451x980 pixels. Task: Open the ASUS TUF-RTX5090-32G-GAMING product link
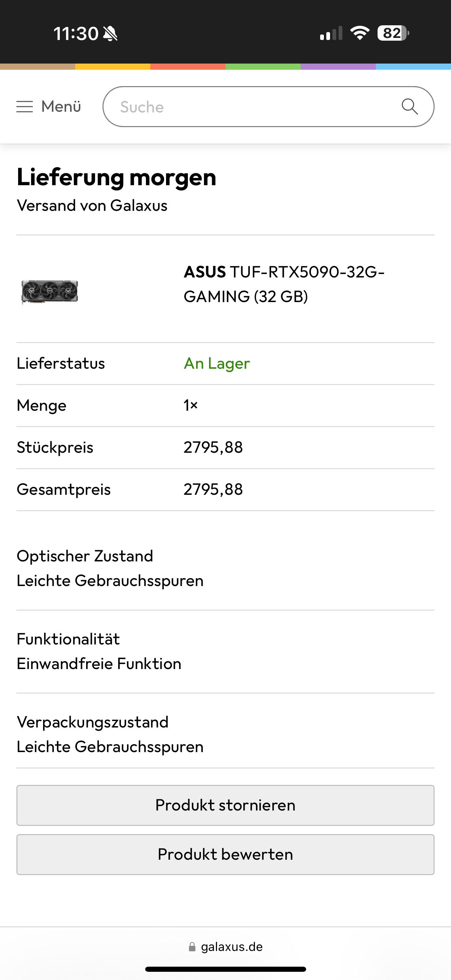(284, 284)
